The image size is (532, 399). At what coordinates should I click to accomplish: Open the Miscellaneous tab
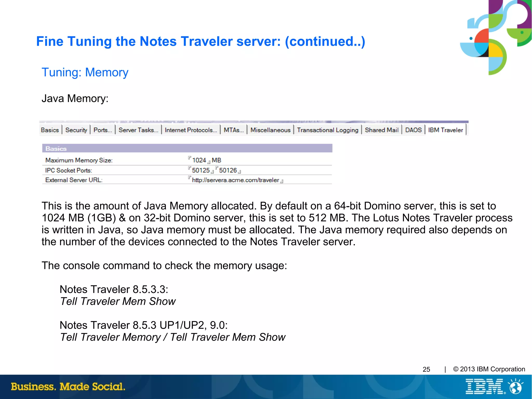270,130
